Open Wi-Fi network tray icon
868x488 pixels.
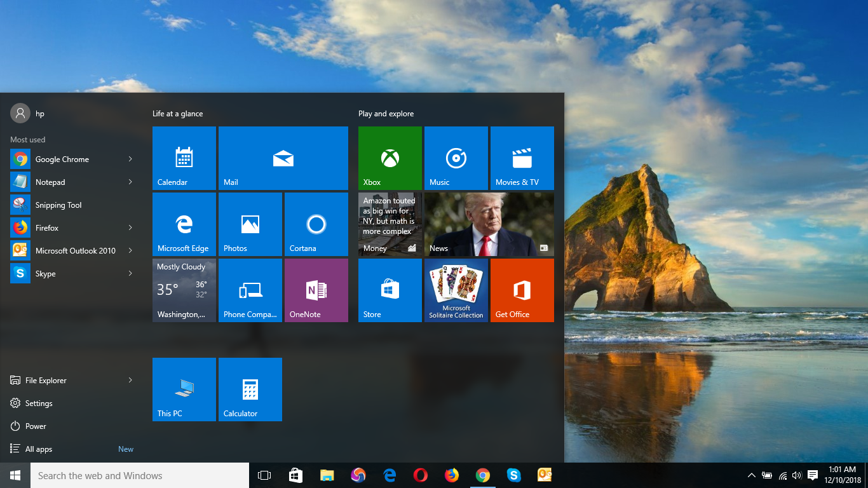tap(782, 475)
